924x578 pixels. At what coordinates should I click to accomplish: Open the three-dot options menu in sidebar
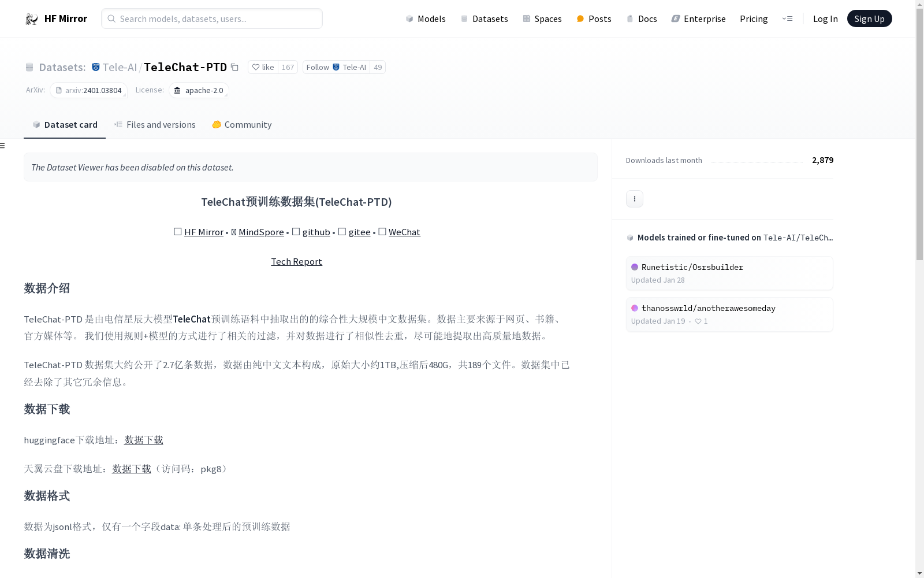[x=634, y=199]
